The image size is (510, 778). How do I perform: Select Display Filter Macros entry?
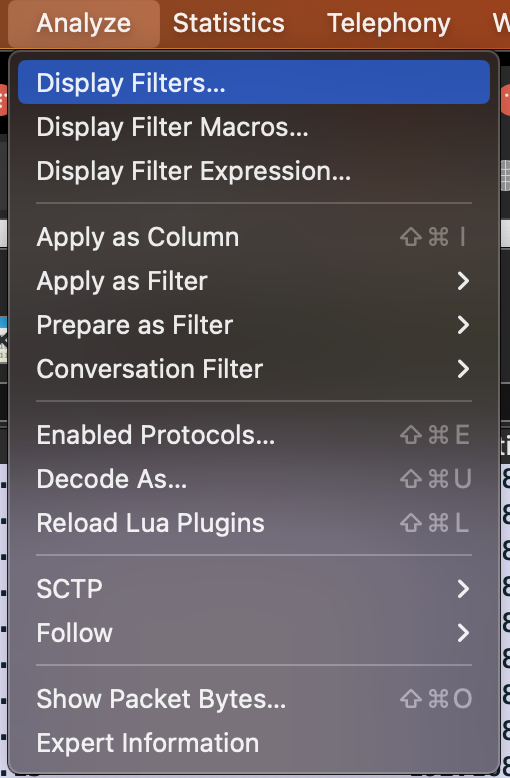[x=254, y=127]
